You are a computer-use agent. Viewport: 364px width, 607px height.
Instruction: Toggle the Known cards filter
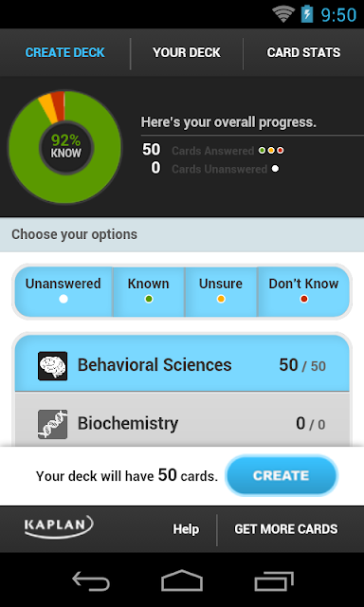tap(149, 291)
